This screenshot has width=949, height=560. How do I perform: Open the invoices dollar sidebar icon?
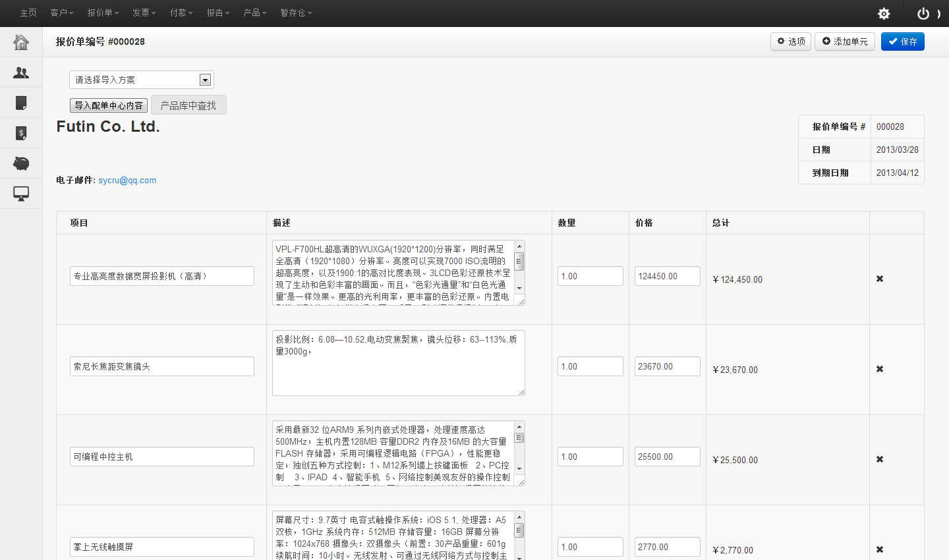tap(21, 133)
